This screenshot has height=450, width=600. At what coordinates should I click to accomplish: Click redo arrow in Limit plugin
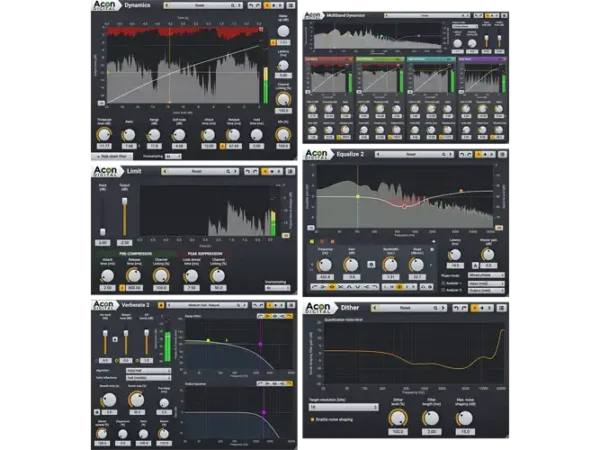(x=254, y=171)
